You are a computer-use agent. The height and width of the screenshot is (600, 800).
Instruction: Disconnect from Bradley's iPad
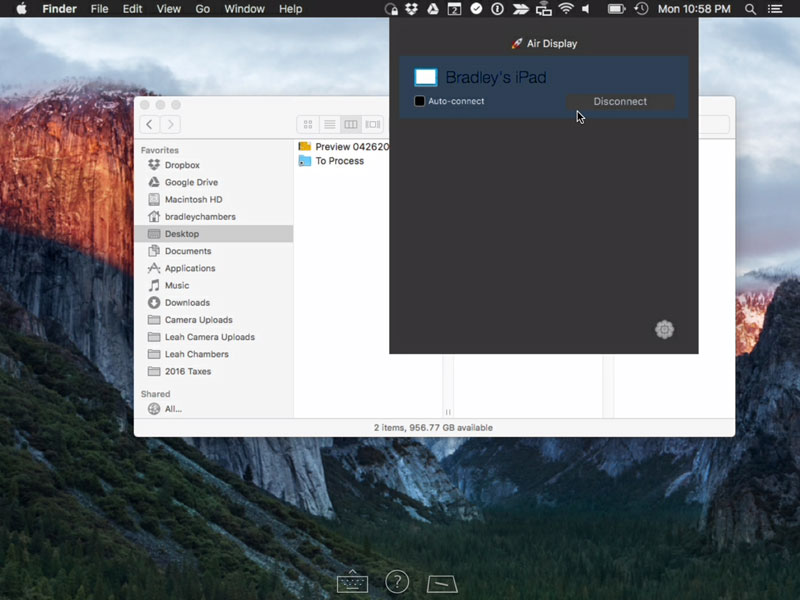click(620, 102)
